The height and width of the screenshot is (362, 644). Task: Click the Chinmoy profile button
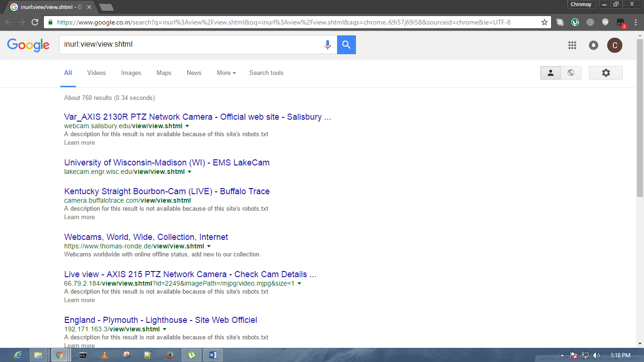tap(582, 4)
